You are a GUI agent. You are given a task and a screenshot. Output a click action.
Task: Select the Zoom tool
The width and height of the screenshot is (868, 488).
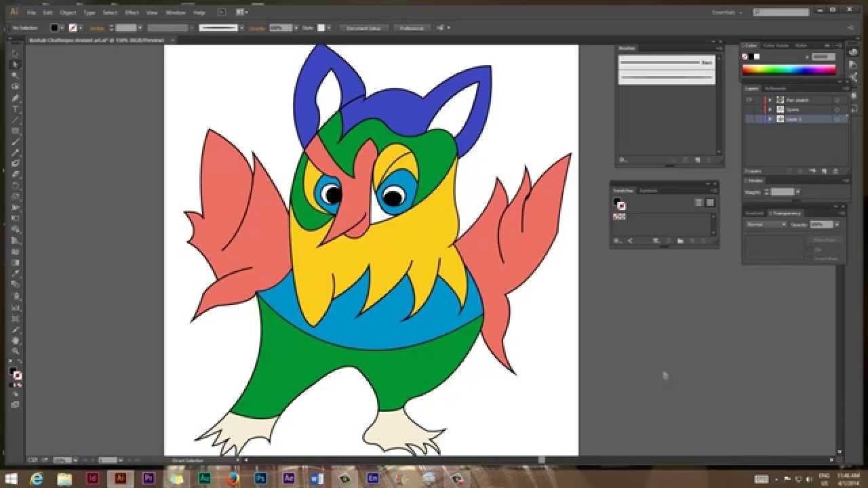16,351
